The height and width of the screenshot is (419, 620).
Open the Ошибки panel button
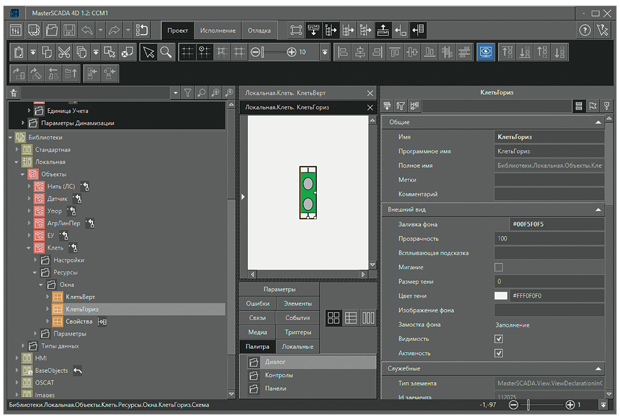coord(257,304)
